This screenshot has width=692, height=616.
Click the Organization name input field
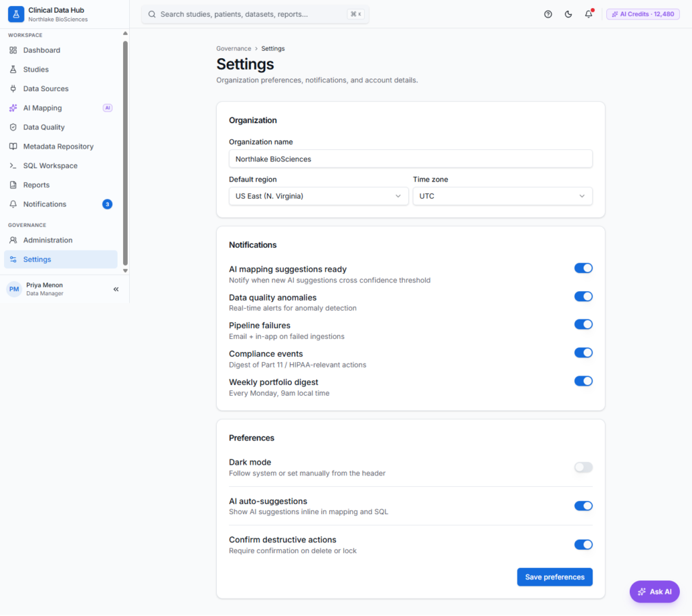410,159
